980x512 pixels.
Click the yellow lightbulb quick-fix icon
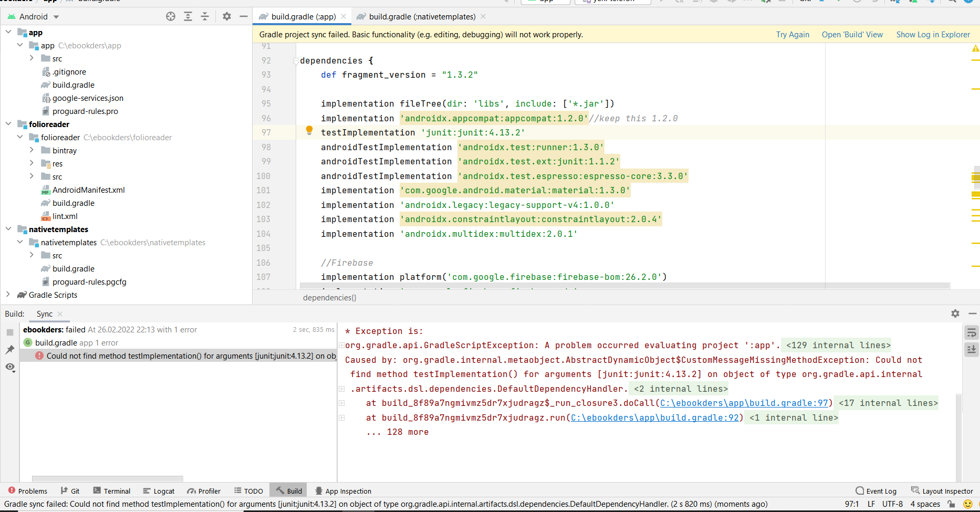309,130
